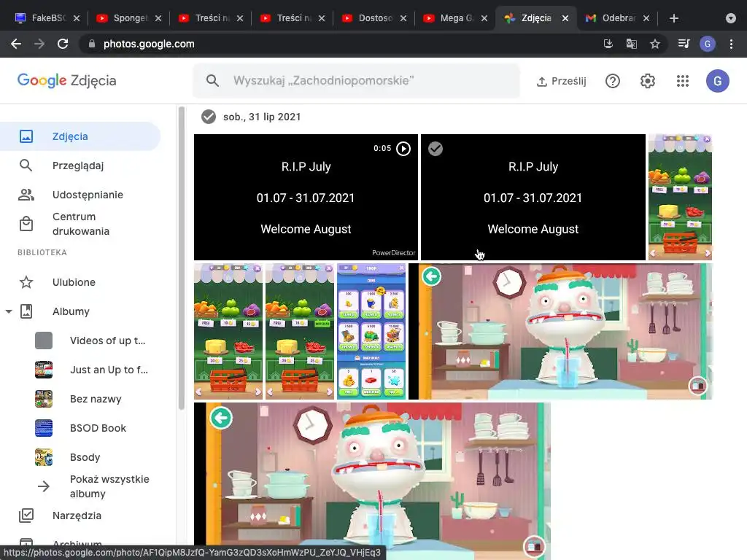This screenshot has width=747, height=560.
Task: Open the Chrome three-dot menu
Action: (731, 44)
